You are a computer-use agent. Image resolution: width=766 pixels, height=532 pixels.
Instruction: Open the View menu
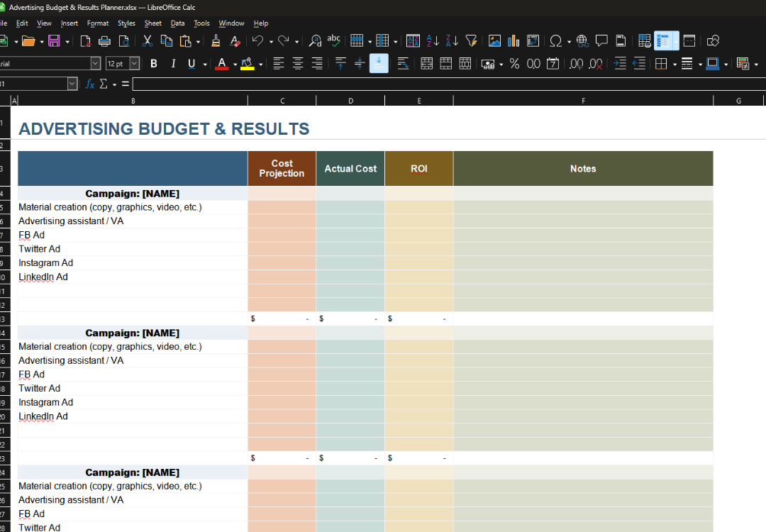pos(44,23)
